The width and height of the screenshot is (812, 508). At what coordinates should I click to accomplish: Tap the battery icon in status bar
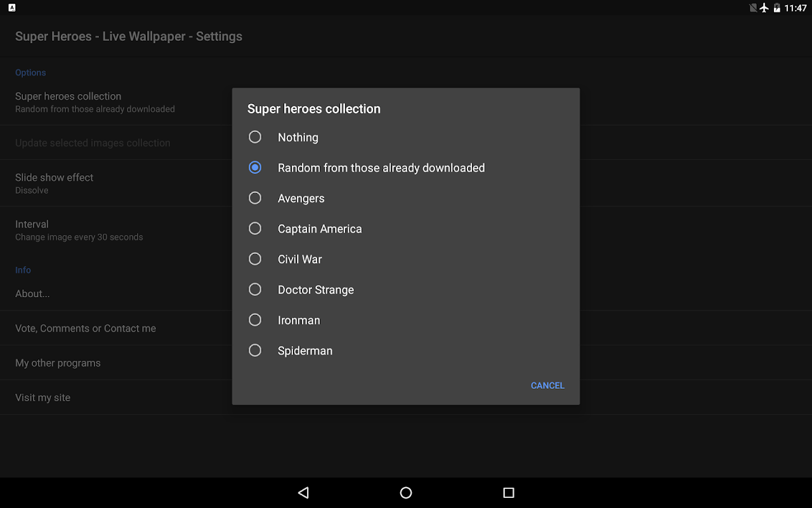click(777, 8)
